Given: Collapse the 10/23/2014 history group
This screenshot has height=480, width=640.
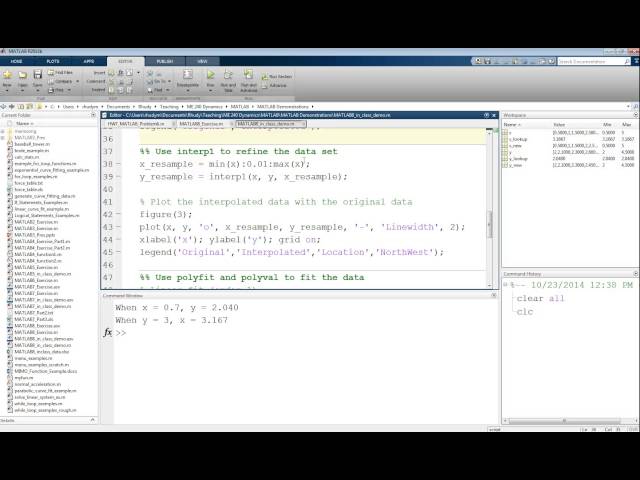Looking at the screenshot, I should 505,284.
